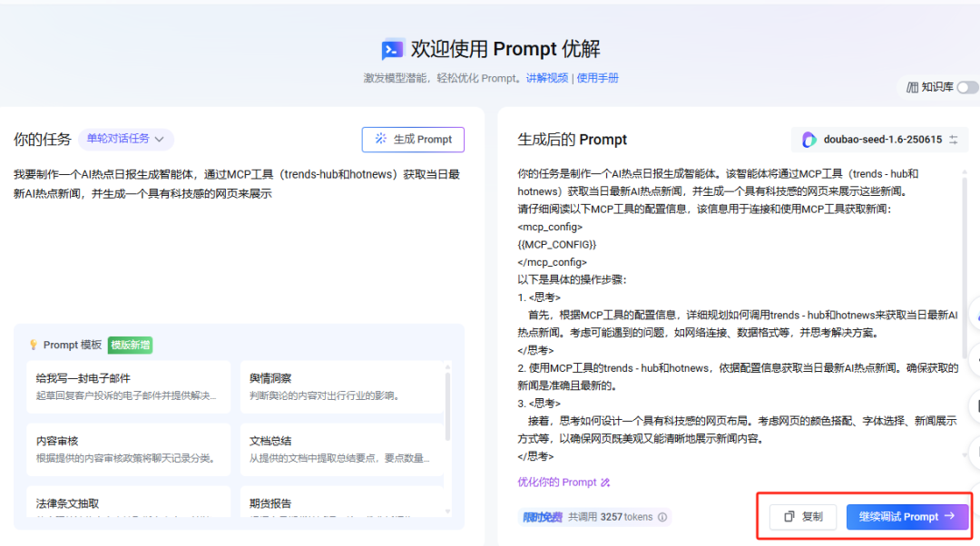Click the scroll-down arrow of the template list

pos(447,511)
